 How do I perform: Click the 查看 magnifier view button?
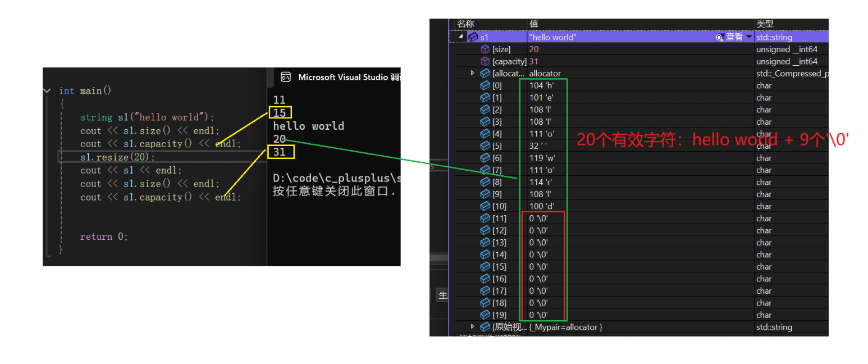(719, 37)
